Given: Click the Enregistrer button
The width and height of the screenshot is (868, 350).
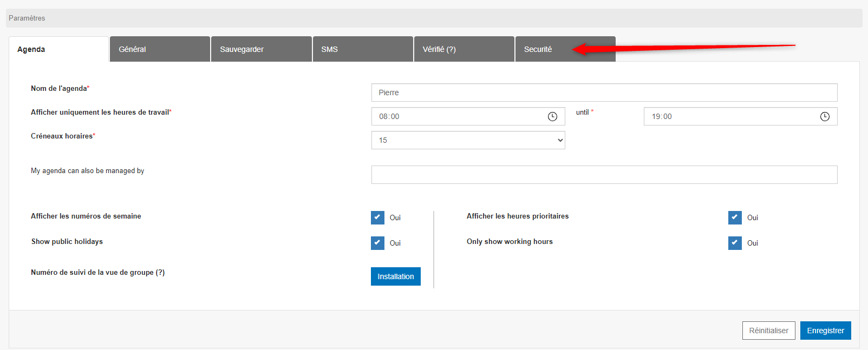Looking at the screenshot, I should click(825, 331).
